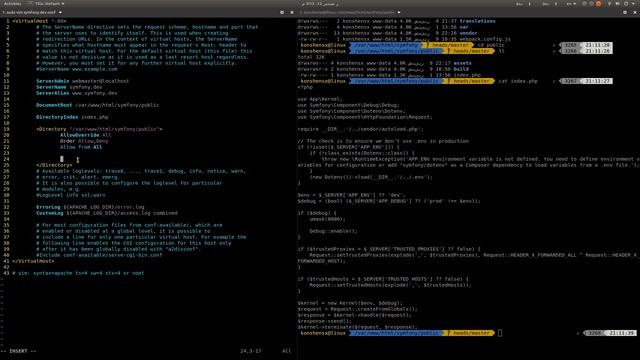Expand the right terminal pane title dropdown
Screen dimensions: 640x360
[x=399, y=13]
